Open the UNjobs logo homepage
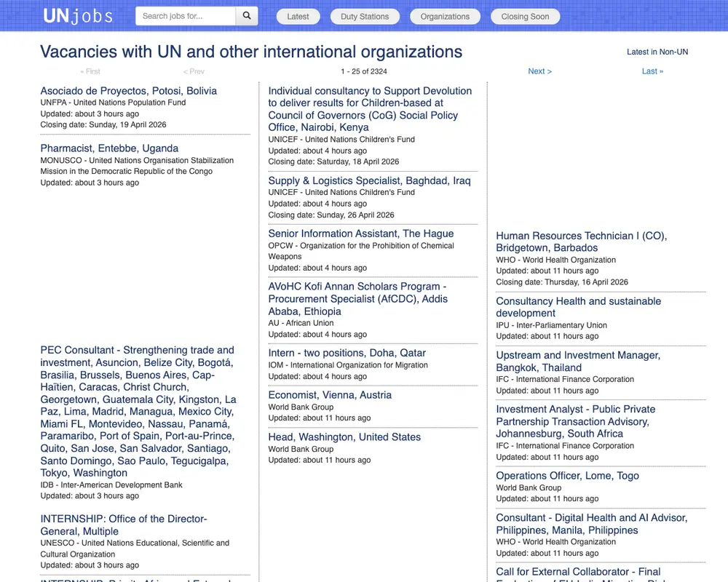Screen dimensions: 728x582 (78, 16)
